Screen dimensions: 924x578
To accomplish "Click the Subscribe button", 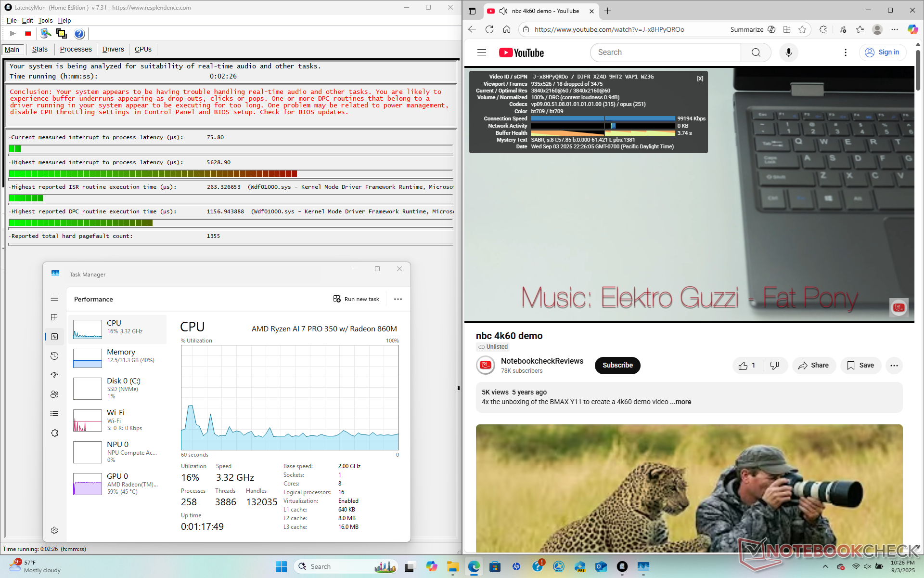I will click(617, 366).
